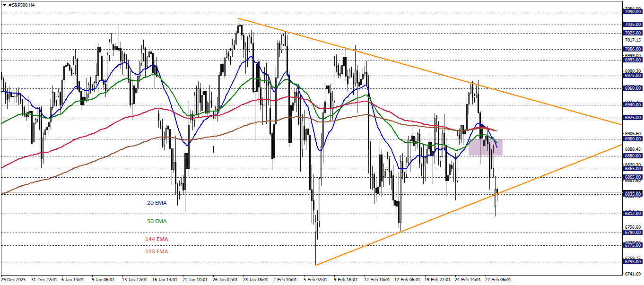644x285 pixels.
Task: Click the #S&P500,H4 chart title label
Action: click(x=21, y=5)
